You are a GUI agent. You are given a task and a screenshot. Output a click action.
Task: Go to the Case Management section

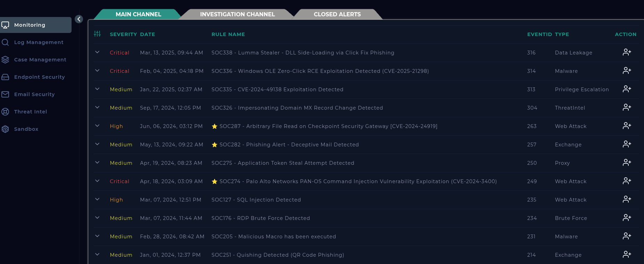[x=40, y=60]
